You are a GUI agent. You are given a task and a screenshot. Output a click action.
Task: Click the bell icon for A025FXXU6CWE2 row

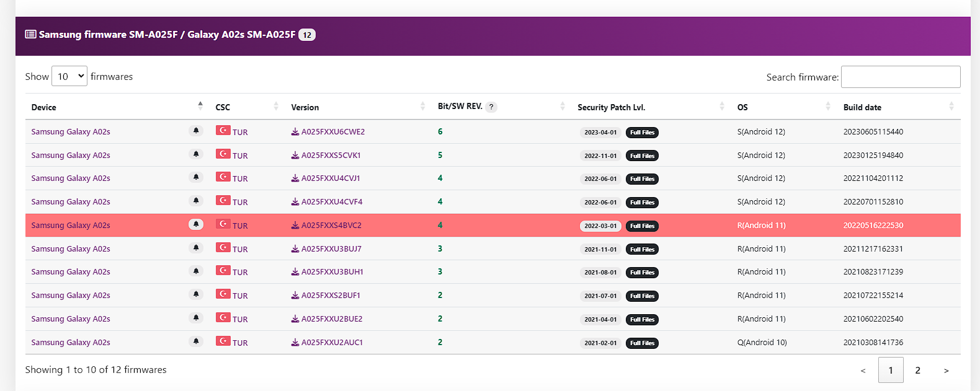[x=196, y=131]
